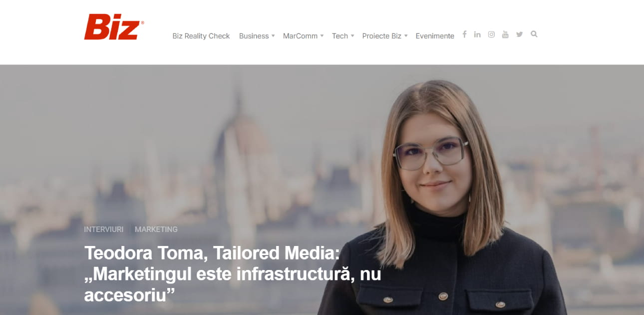Viewport: 644px width, 315px height.
Task: Open the INTERVIURI category link
Action: [104, 229]
